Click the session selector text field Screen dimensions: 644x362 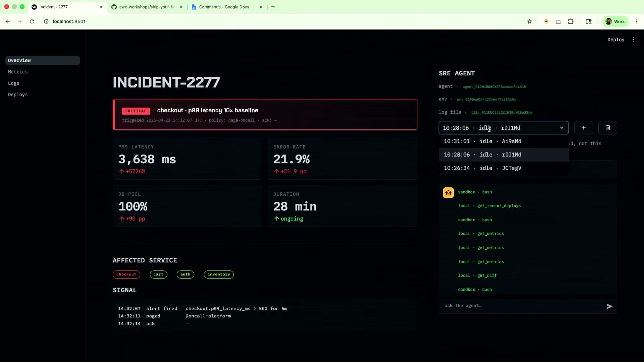pyautogui.click(x=499, y=128)
